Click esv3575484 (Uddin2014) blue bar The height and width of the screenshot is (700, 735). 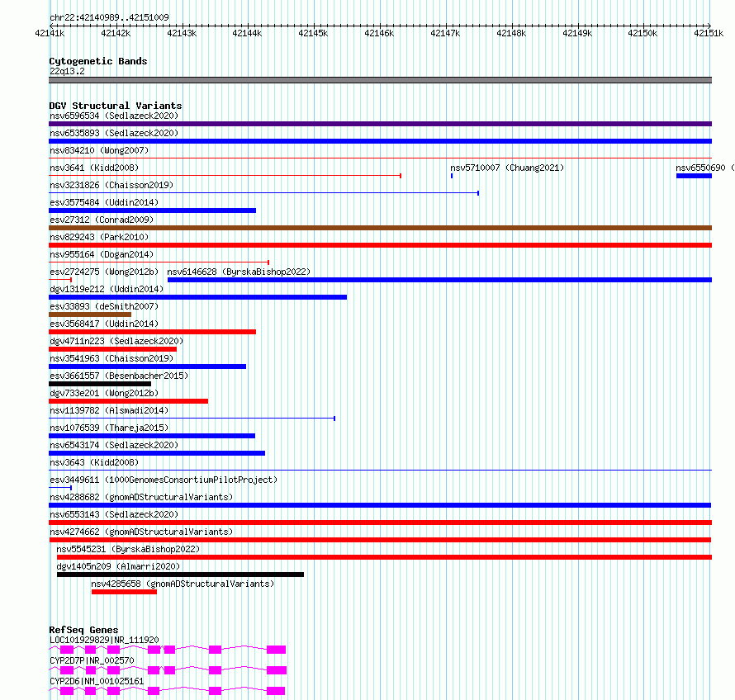point(152,210)
